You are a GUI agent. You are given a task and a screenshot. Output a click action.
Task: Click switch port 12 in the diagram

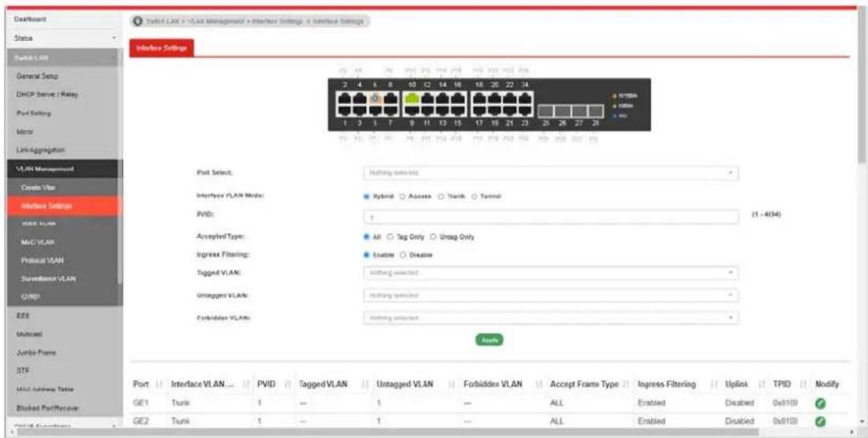click(x=427, y=98)
